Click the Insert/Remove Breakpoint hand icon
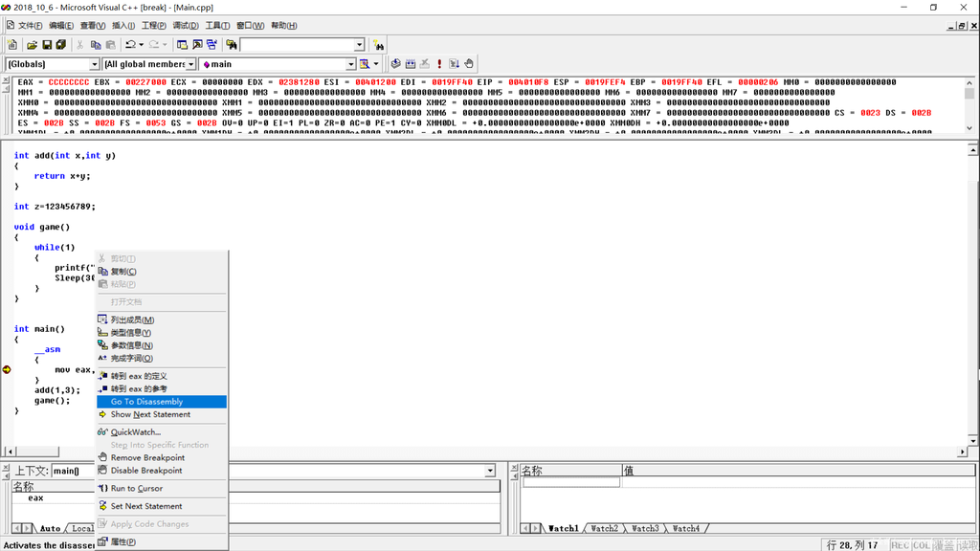The height and width of the screenshot is (551, 980). 469,64
